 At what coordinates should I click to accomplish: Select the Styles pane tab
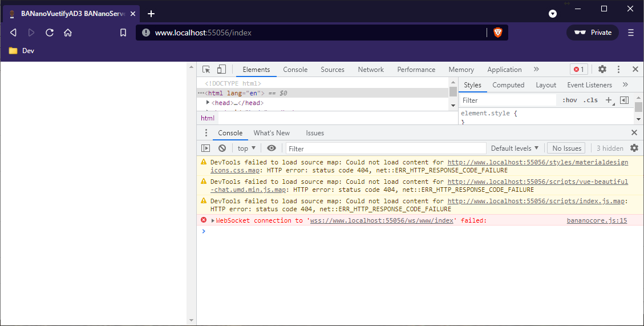coord(472,85)
